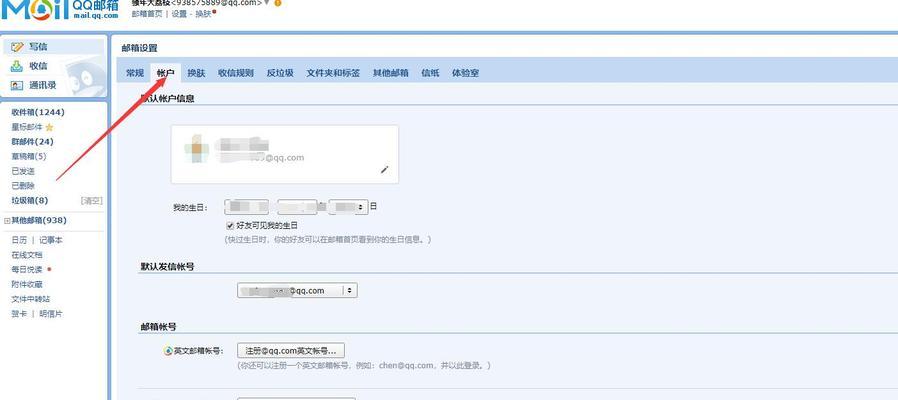
Task: Open 在线文档 in sidebar
Action: point(27,255)
